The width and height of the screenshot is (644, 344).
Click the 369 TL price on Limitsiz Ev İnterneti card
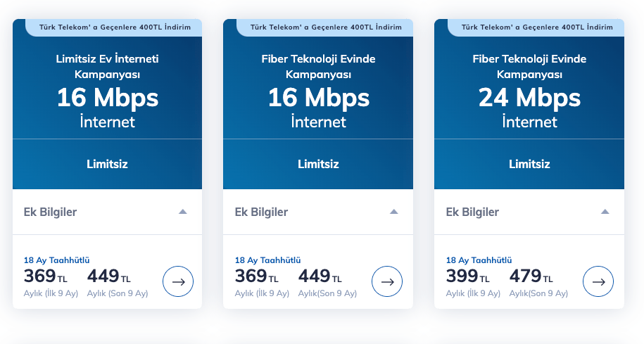[46, 276]
